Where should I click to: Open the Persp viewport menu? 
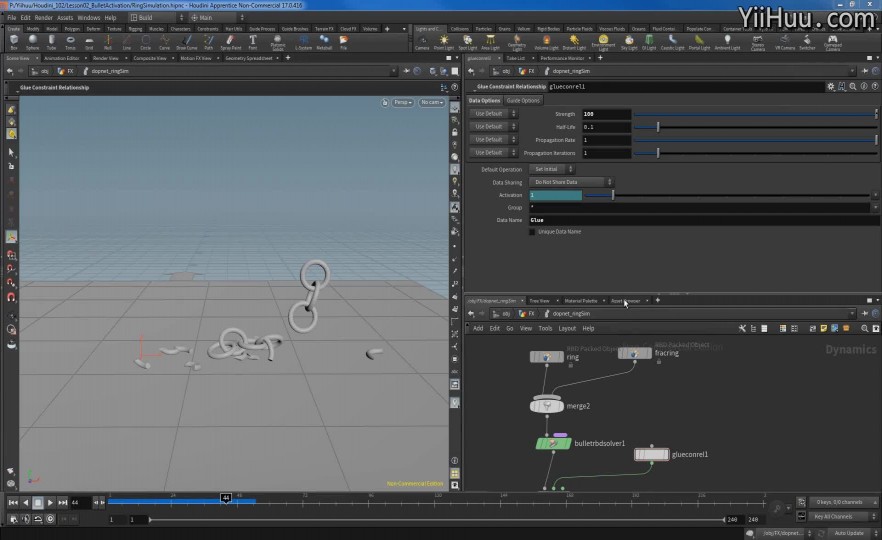pyautogui.click(x=403, y=102)
